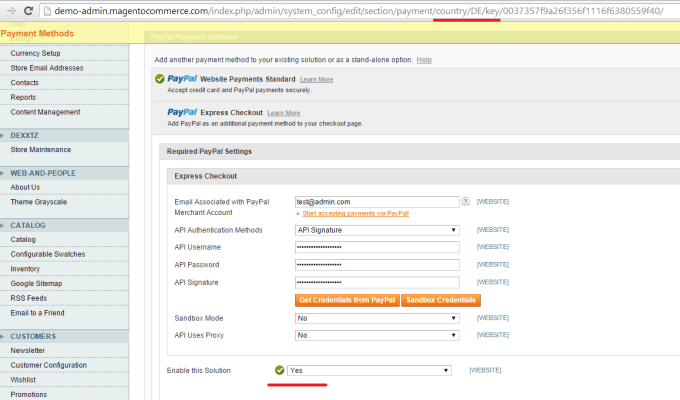Screen dimensions: 680x400
Task: Click Sandbox Credentials button
Action: [x=441, y=300]
